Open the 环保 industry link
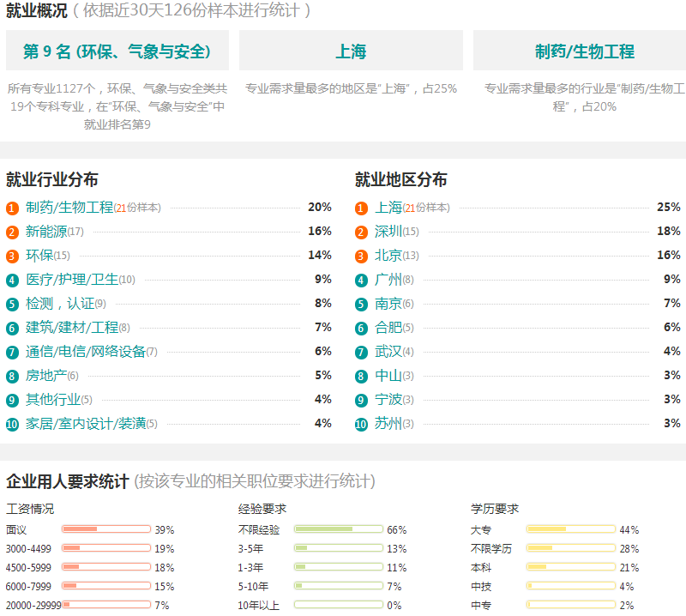 (x=39, y=256)
